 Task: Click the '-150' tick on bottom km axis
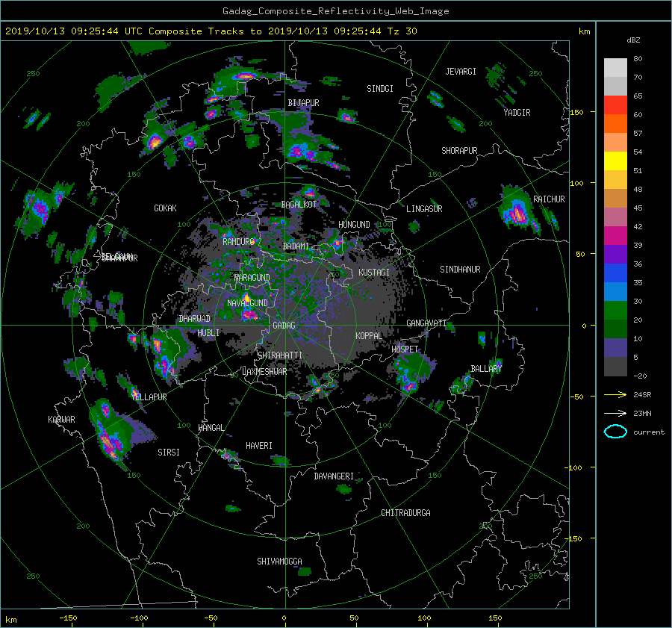(68, 618)
